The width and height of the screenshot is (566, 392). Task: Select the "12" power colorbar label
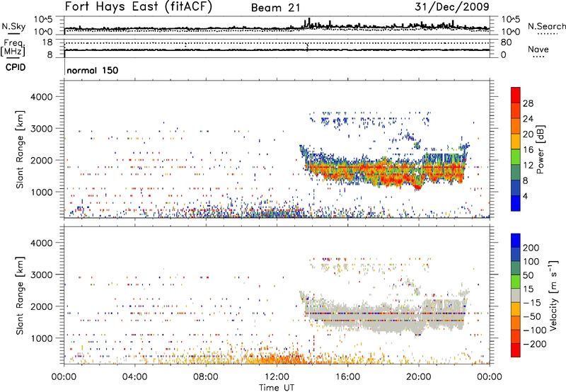pyautogui.click(x=528, y=166)
